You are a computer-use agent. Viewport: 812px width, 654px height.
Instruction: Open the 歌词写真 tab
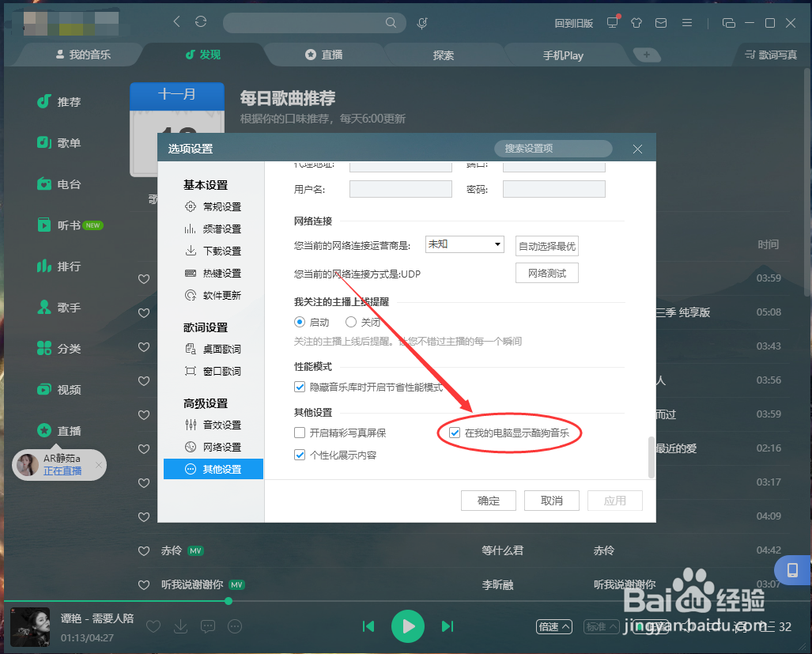(771, 55)
